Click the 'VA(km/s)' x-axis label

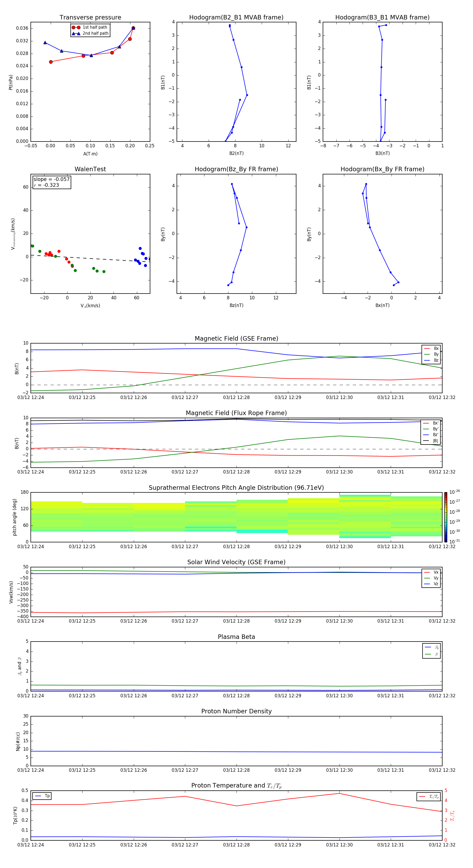(90, 306)
